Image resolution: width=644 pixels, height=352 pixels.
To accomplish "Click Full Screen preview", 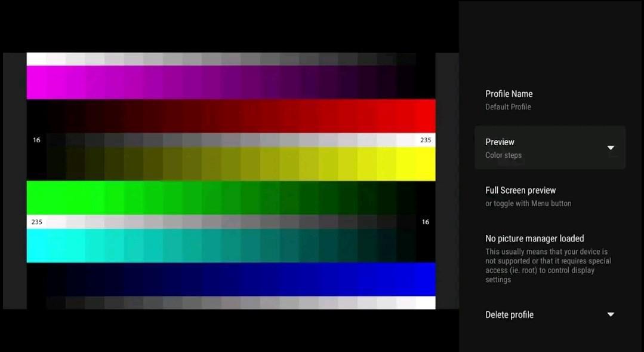I will pos(520,189).
